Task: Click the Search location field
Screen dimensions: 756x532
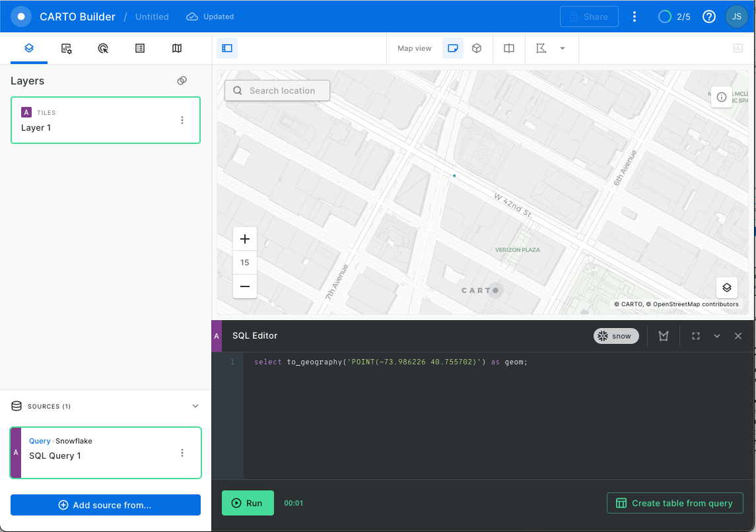Action: [x=277, y=90]
